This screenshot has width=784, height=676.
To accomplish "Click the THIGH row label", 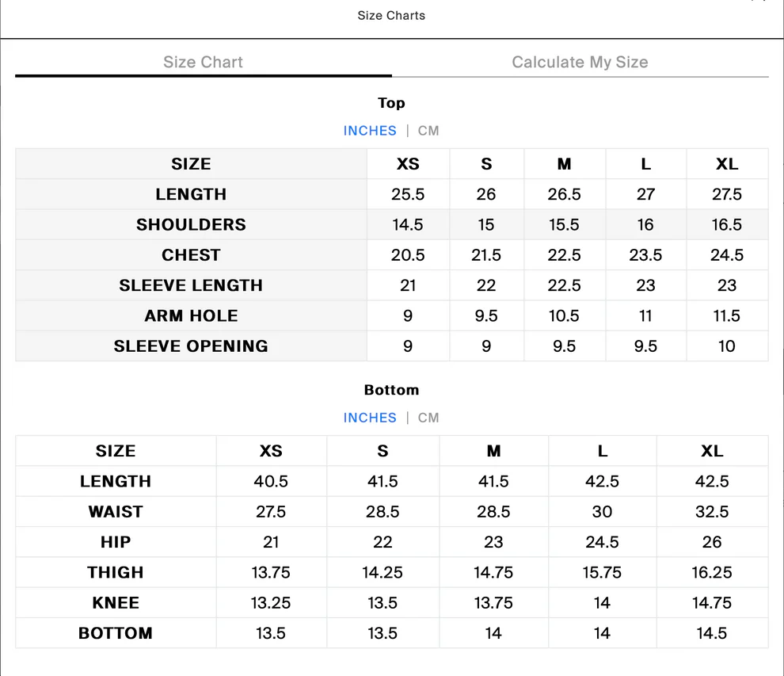I will (116, 572).
